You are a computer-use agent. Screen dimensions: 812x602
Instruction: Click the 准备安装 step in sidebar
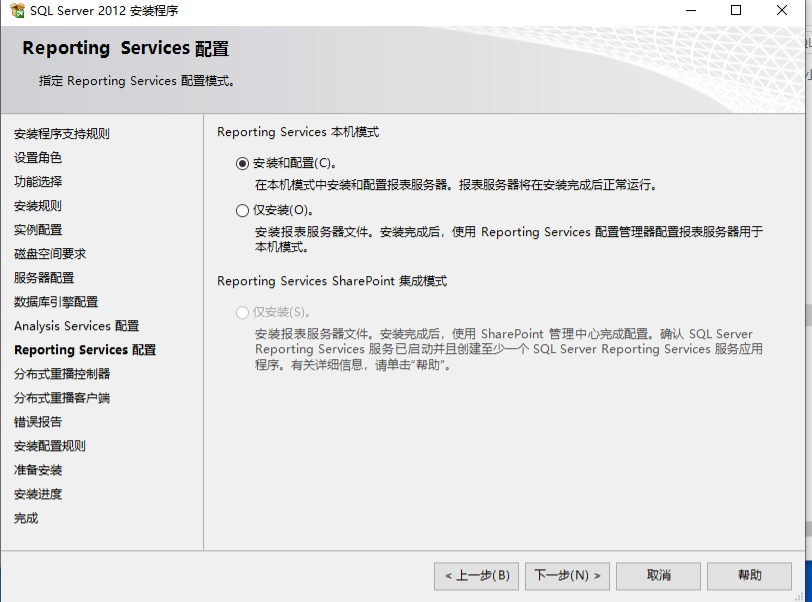[x=38, y=470]
